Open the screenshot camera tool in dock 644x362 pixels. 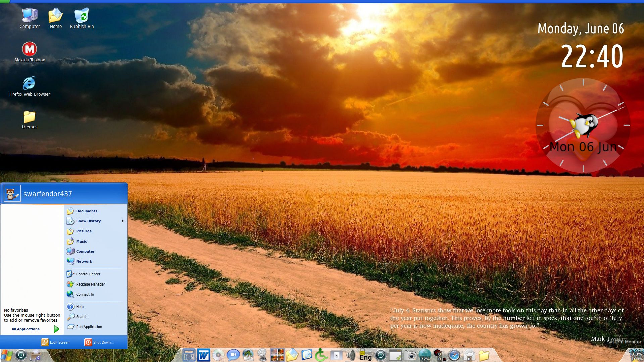coord(410,355)
